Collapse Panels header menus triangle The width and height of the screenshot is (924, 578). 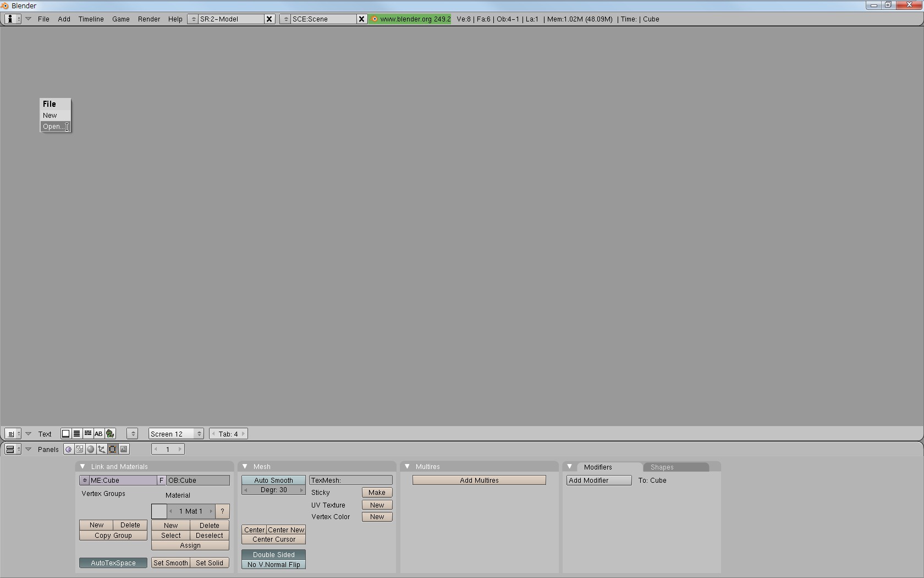[x=28, y=449]
